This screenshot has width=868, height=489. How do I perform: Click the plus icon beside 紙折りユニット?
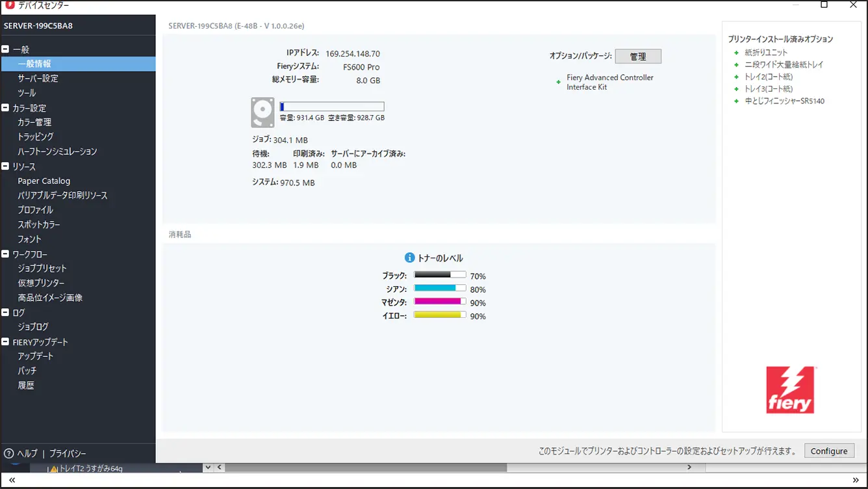click(736, 53)
